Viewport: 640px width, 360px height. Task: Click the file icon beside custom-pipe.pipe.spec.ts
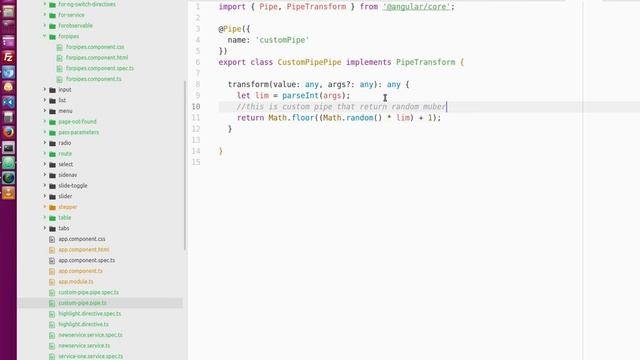click(x=52, y=292)
